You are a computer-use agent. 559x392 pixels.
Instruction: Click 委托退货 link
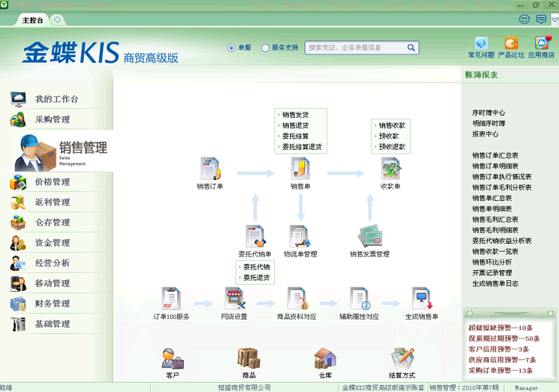(256, 278)
